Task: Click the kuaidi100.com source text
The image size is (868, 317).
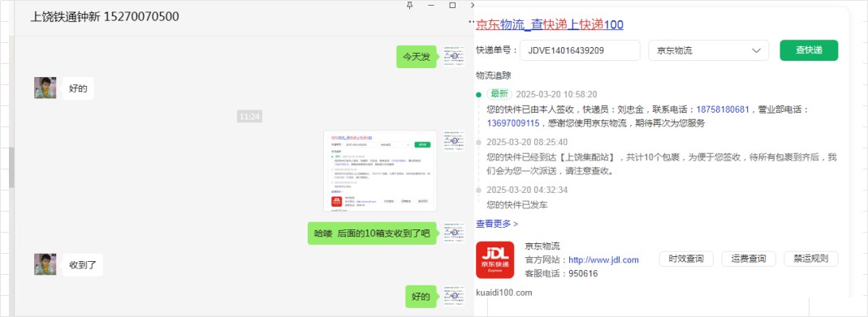Action: (x=503, y=293)
